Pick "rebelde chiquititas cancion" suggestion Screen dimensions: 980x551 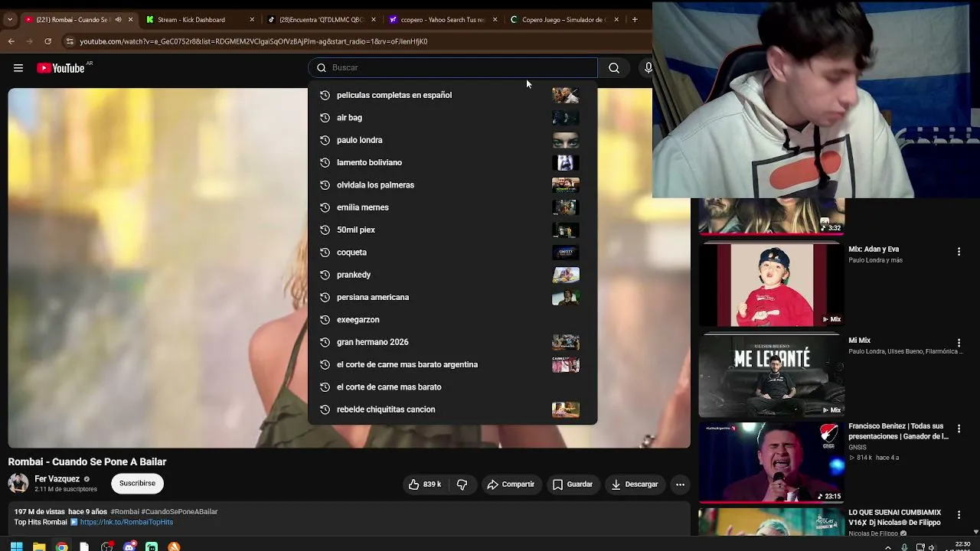(x=452, y=409)
